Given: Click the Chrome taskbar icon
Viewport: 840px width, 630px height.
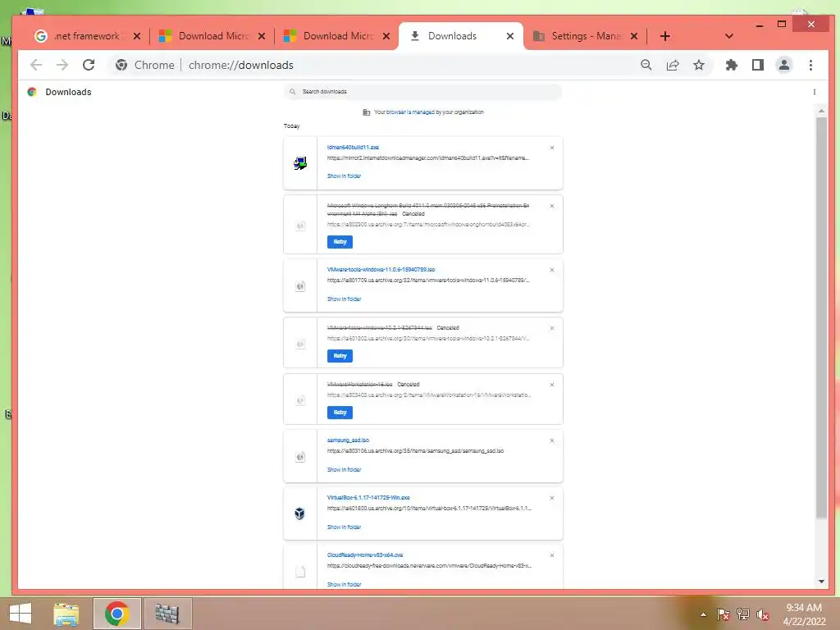Looking at the screenshot, I should coord(116,614).
